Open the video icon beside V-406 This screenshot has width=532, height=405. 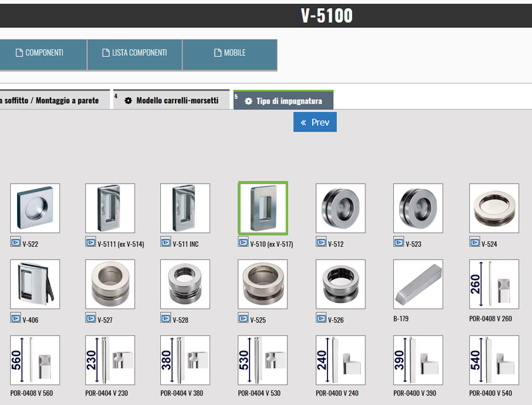[x=16, y=318]
